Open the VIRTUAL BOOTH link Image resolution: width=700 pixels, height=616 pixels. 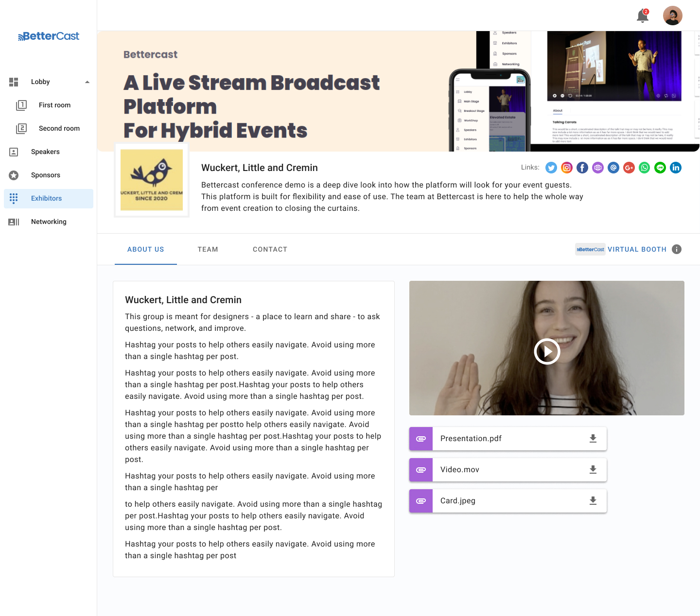click(x=637, y=249)
